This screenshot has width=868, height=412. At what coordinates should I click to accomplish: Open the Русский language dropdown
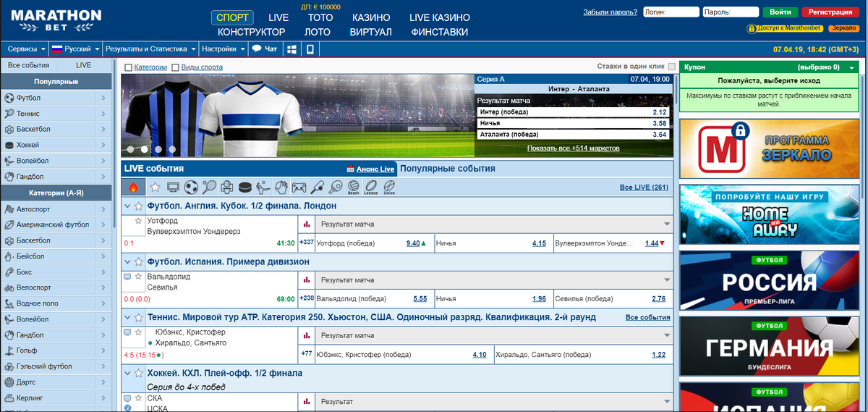click(75, 49)
